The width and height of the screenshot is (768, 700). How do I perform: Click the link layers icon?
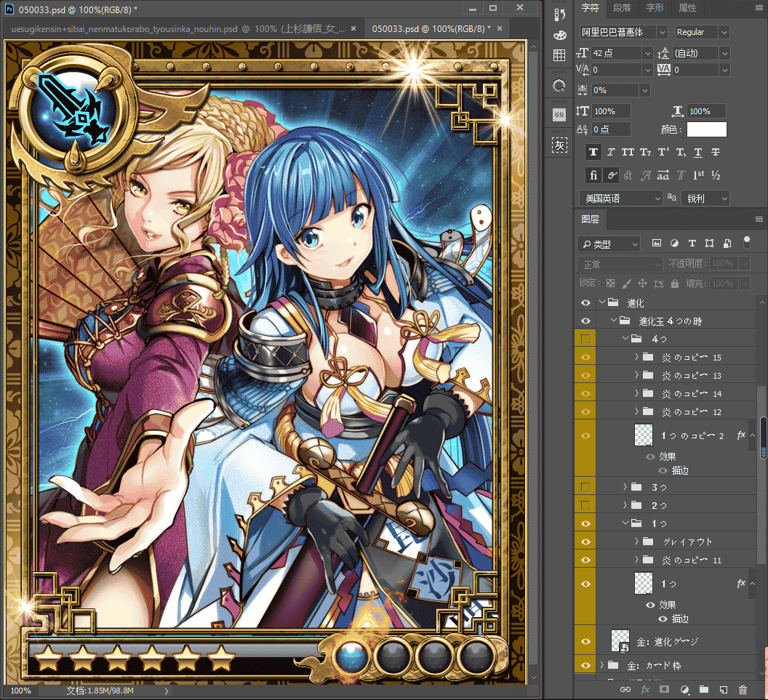(625, 690)
